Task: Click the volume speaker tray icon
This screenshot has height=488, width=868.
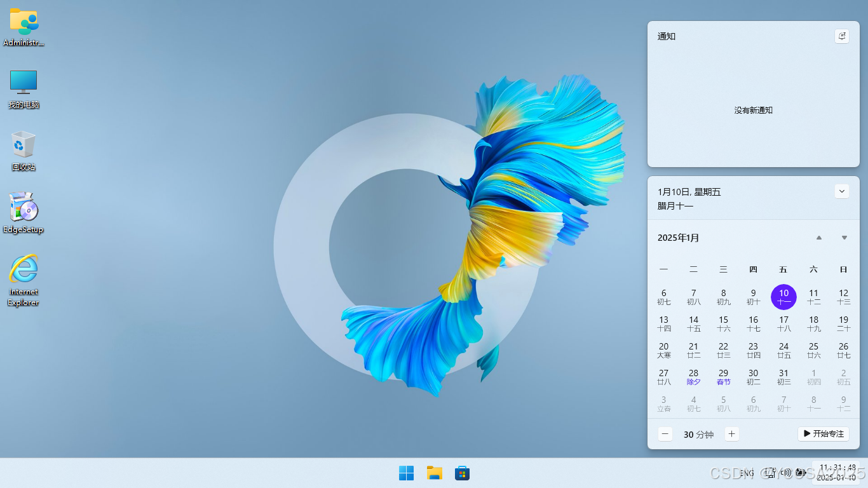Action: click(x=785, y=473)
